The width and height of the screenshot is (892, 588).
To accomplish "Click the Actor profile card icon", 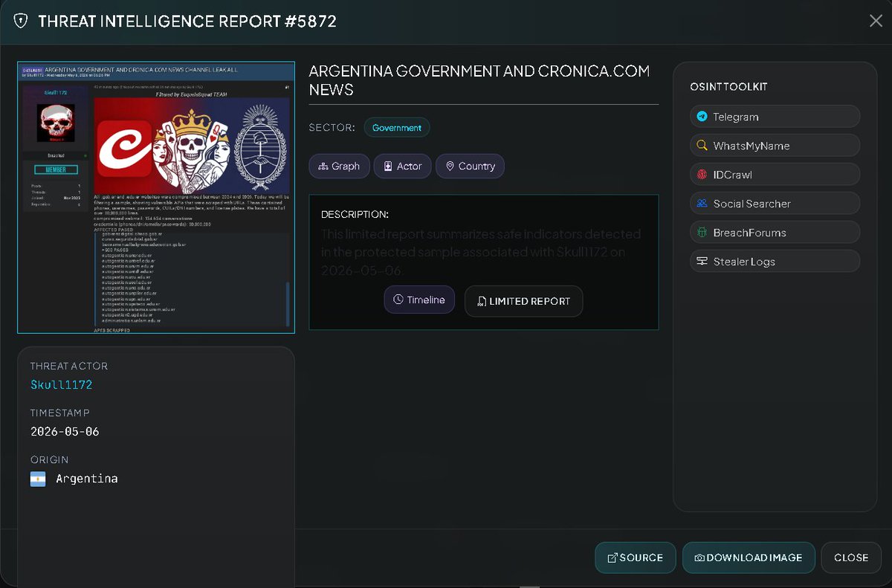I will click(x=388, y=167).
